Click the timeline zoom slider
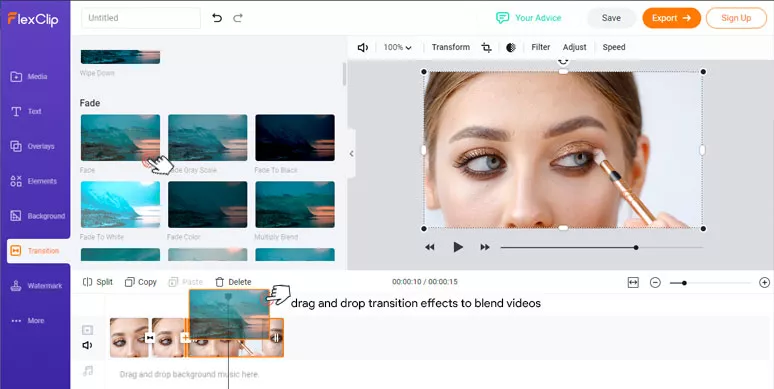Viewport: 774px width, 389px height. [711, 283]
